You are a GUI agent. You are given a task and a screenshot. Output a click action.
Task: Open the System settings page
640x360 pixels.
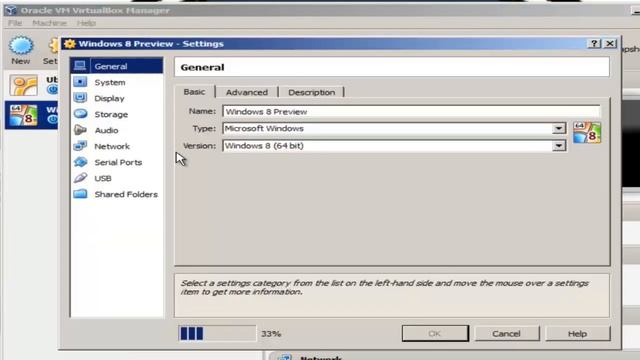[110, 82]
